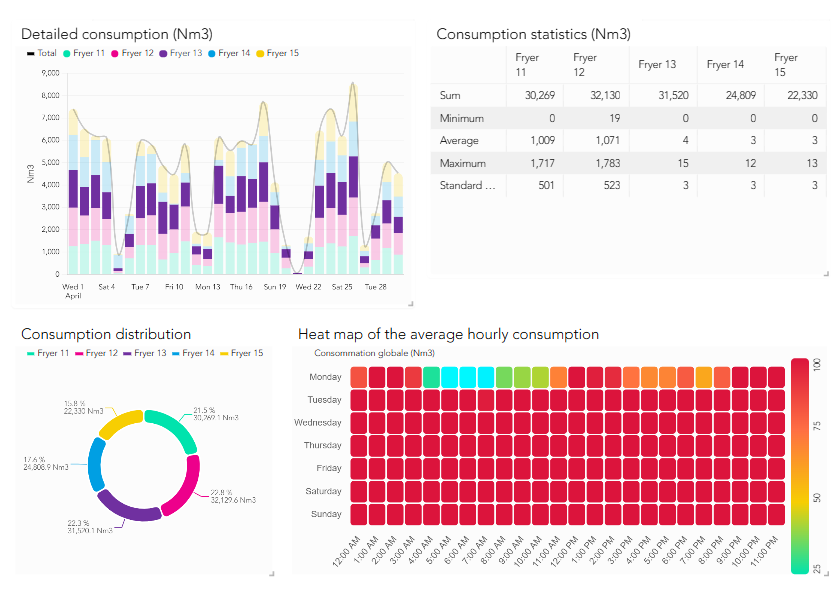Screen dimensions: 839x592
Task: Click the Sum value 22,330
Action: 803,95
